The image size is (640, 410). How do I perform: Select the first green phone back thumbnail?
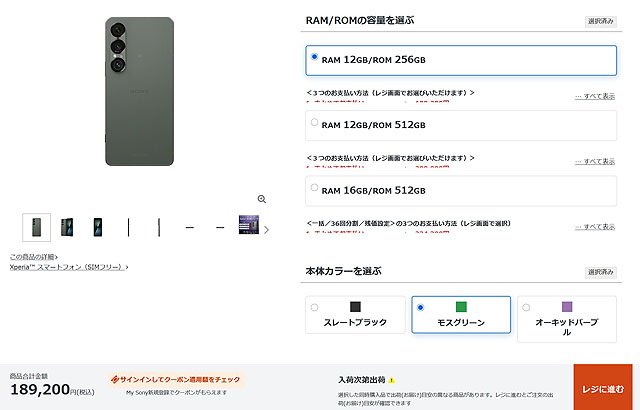[37, 227]
